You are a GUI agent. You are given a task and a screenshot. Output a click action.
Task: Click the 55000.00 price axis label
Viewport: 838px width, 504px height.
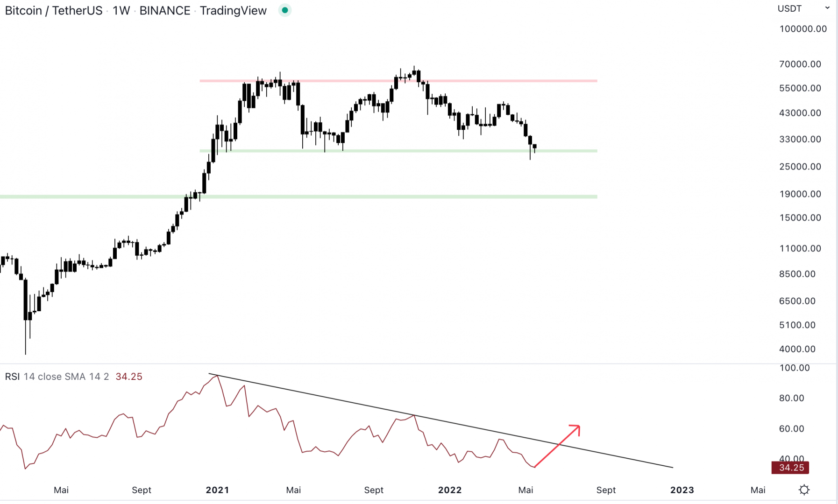tap(800, 88)
